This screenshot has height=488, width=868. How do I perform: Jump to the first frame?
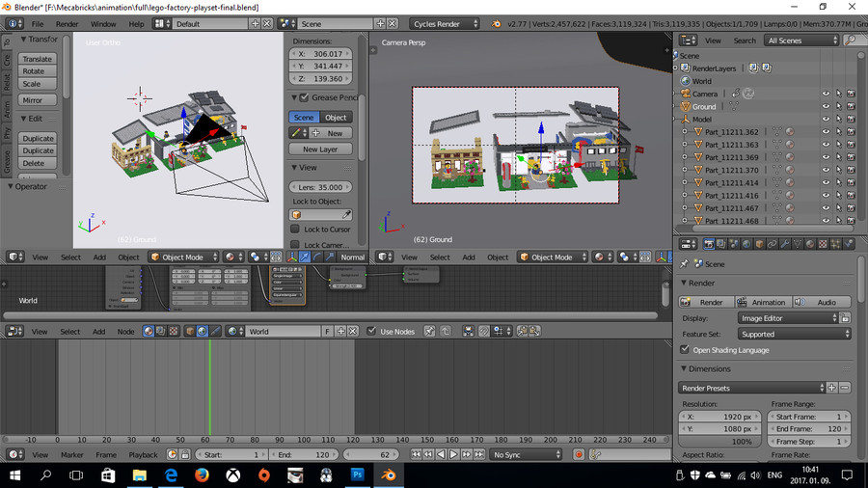[416, 454]
